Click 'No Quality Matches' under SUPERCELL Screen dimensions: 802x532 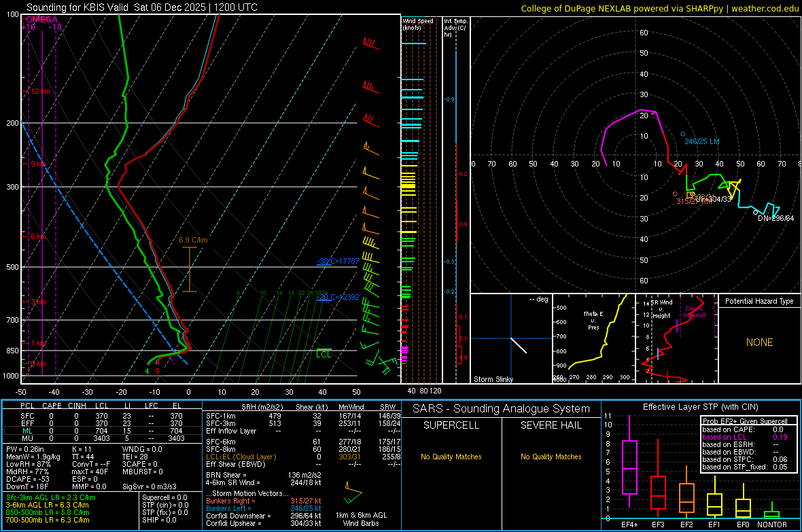click(x=451, y=457)
